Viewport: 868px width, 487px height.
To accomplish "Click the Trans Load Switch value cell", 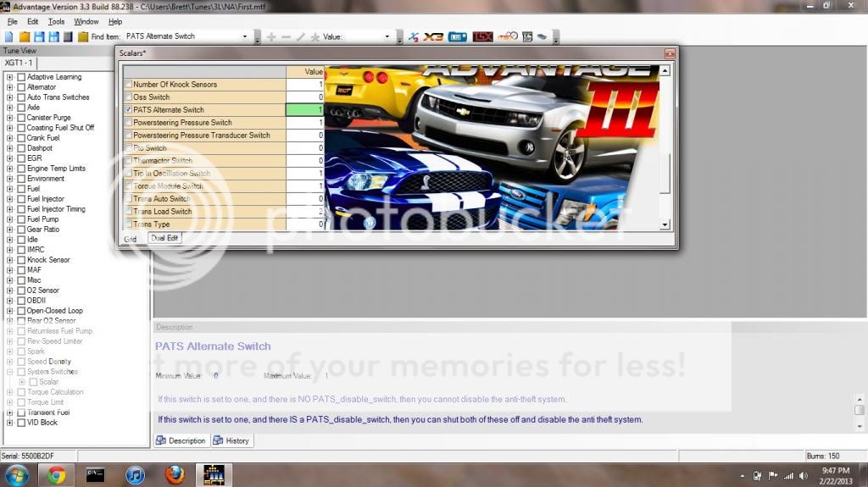I will [305, 212].
